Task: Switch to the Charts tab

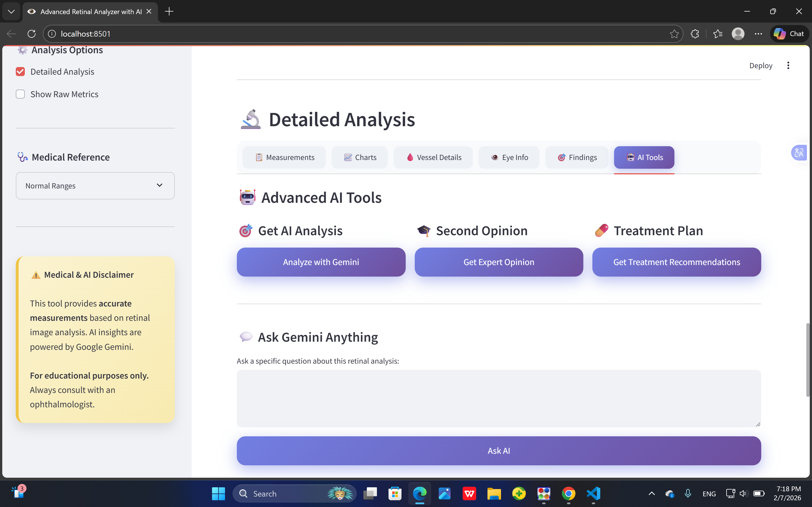Action: coord(360,157)
